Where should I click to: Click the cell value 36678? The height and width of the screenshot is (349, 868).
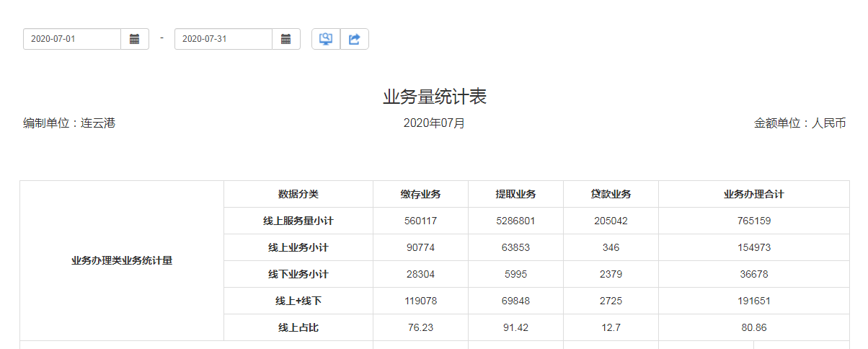click(x=754, y=274)
